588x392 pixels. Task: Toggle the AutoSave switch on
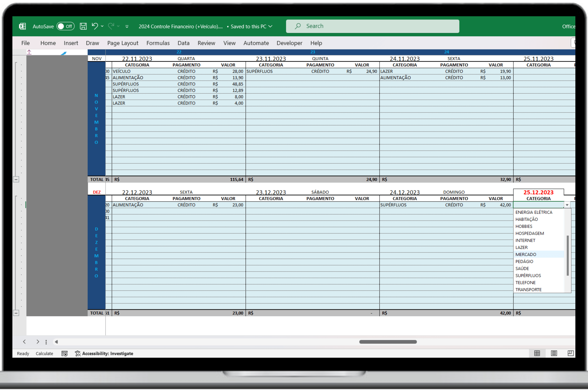(x=65, y=26)
